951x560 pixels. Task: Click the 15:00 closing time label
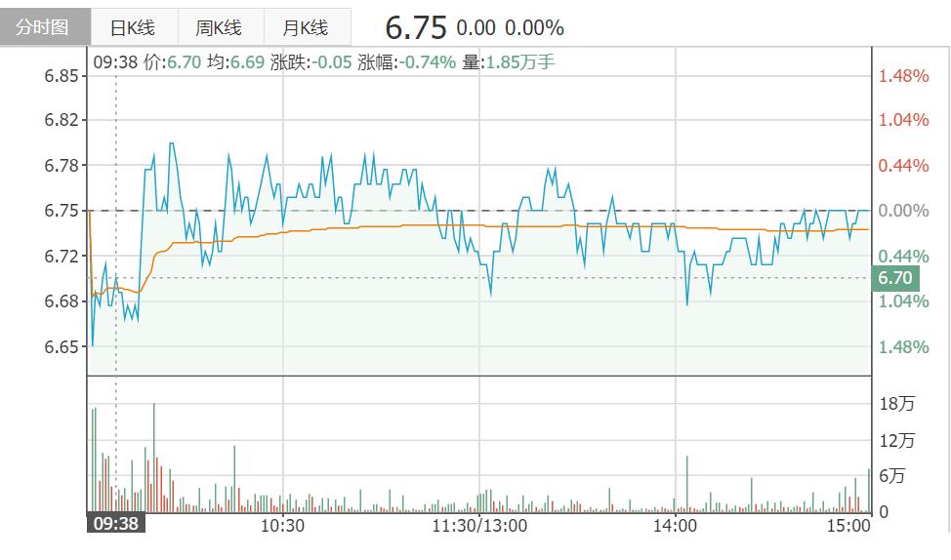(x=848, y=525)
